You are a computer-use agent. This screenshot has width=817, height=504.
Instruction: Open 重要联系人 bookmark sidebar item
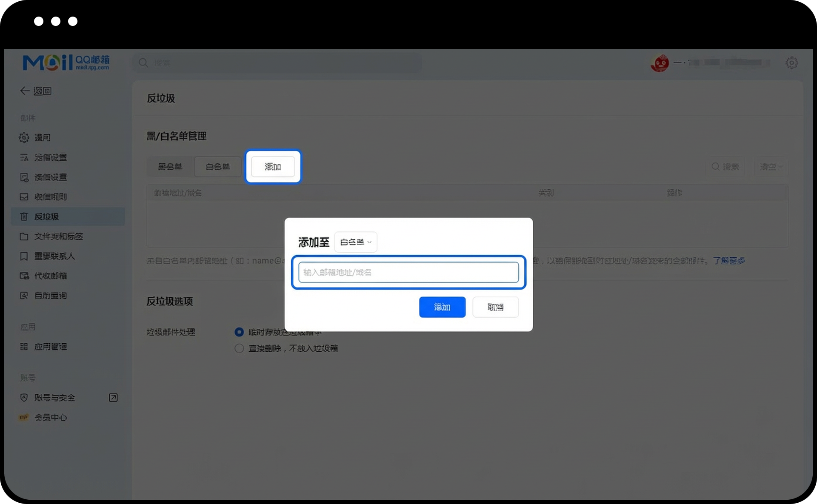[54, 256]
